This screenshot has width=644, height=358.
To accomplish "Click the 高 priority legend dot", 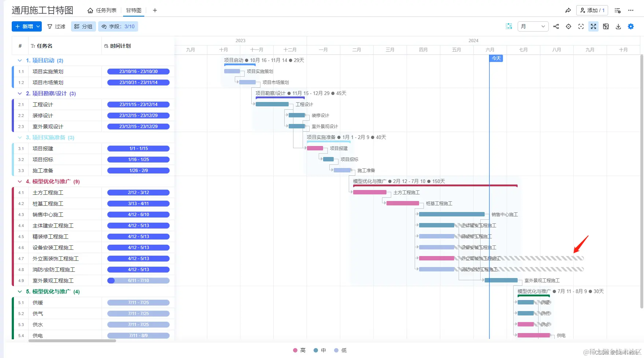I will (295, 350).
